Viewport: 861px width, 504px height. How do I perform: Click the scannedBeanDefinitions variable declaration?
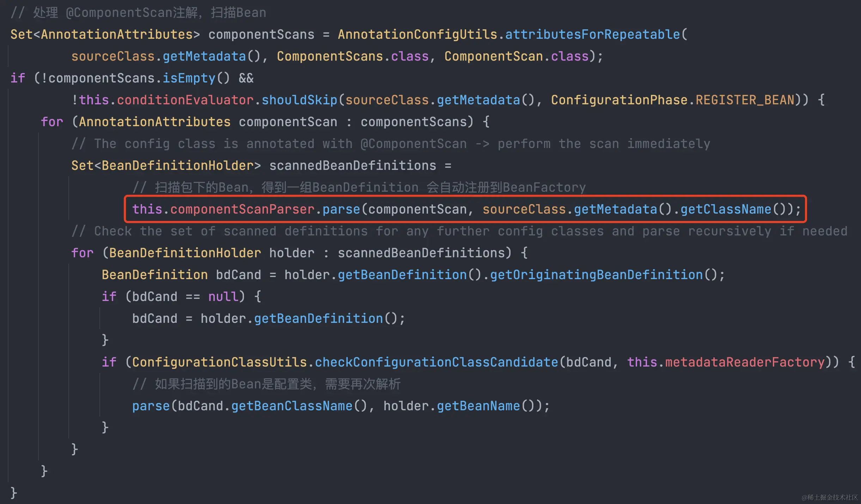pyautogui.click(x=353, y=166)
